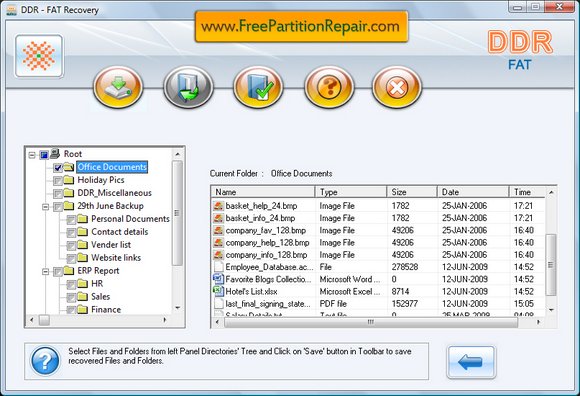Click tree panel scroll down arrow
The image size is (580, 396).
(x=178, y=308)
